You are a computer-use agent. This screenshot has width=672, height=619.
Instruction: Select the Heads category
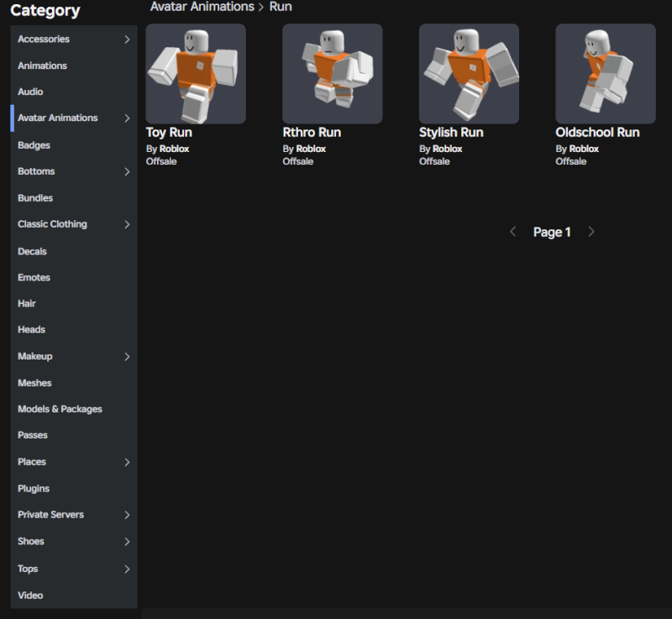74,330
